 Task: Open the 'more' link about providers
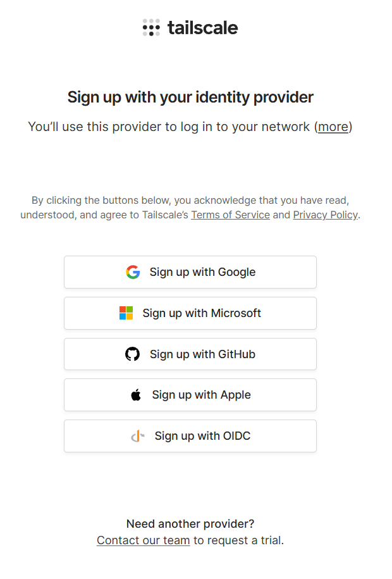(333, 127)
